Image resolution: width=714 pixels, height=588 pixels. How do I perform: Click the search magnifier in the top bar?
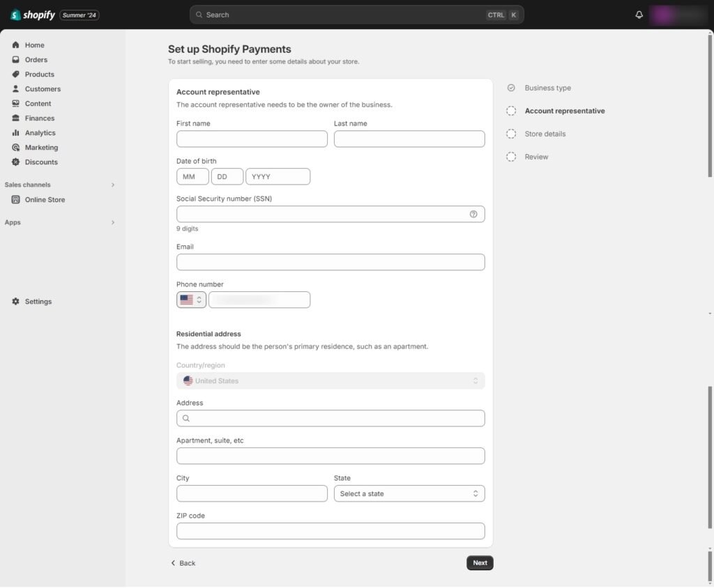point(199,15)
